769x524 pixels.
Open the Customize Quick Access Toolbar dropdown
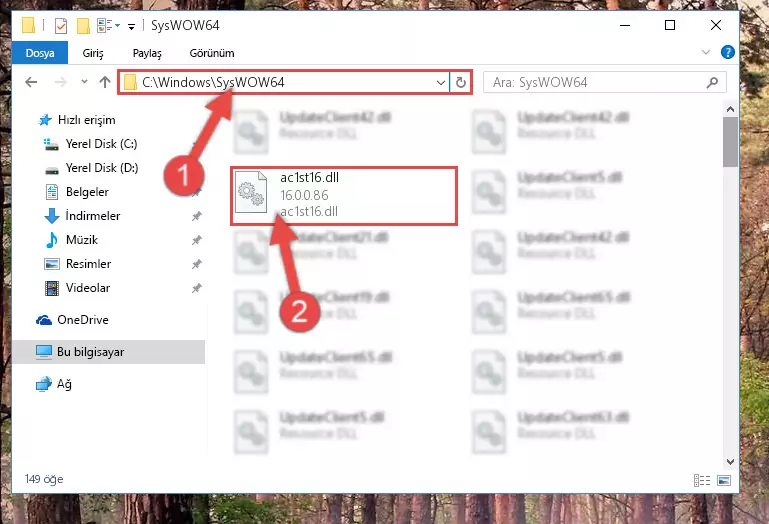pyautogui.click(x=131, y=26)
